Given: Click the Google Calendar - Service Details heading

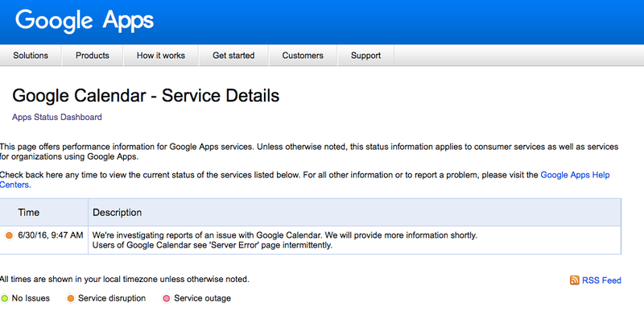Looking at the screenshot, I should [x=146, y=95].
